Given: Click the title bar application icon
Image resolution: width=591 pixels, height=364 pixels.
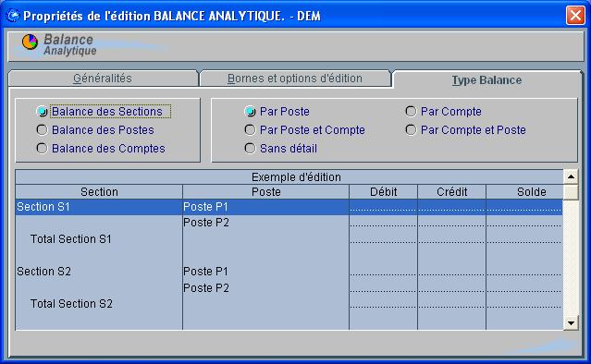Looking at the screenshot, I should tap(13, 16).
